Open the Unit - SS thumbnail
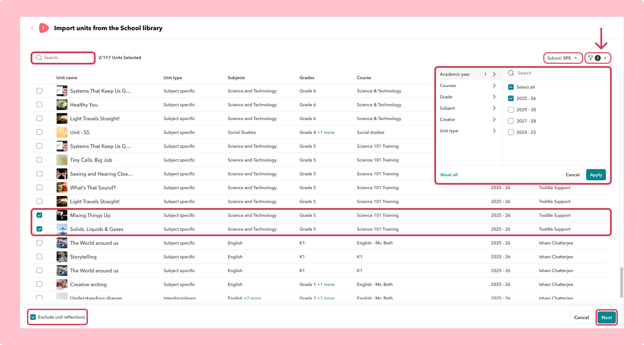644x345 pixels. point(62,132)
